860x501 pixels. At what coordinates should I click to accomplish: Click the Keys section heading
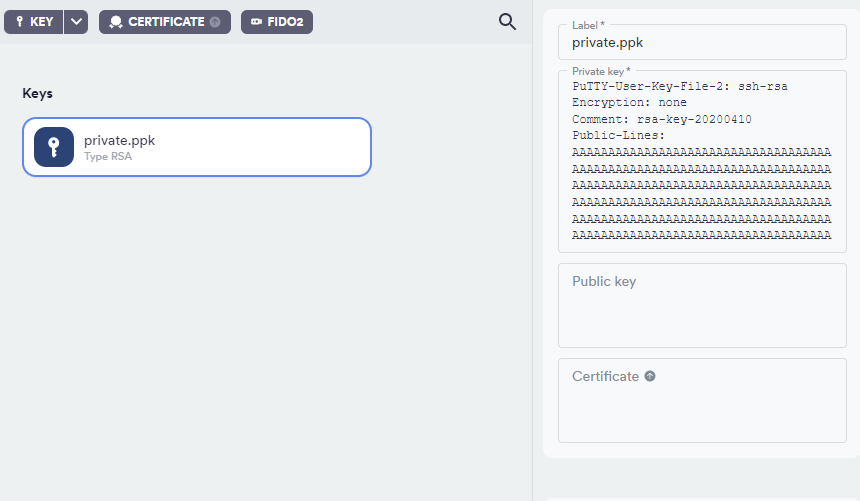pyautogui.click(x=37, y=93)
